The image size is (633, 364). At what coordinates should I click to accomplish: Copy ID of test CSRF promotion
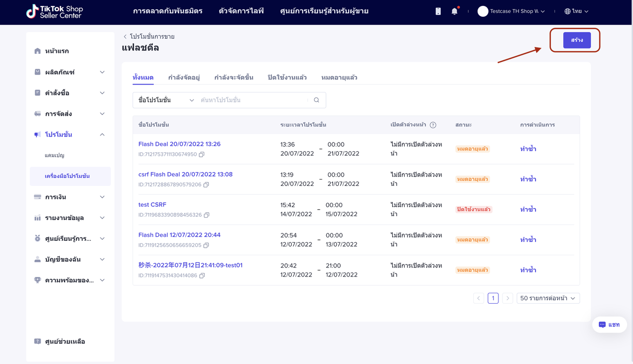[207, 215]
